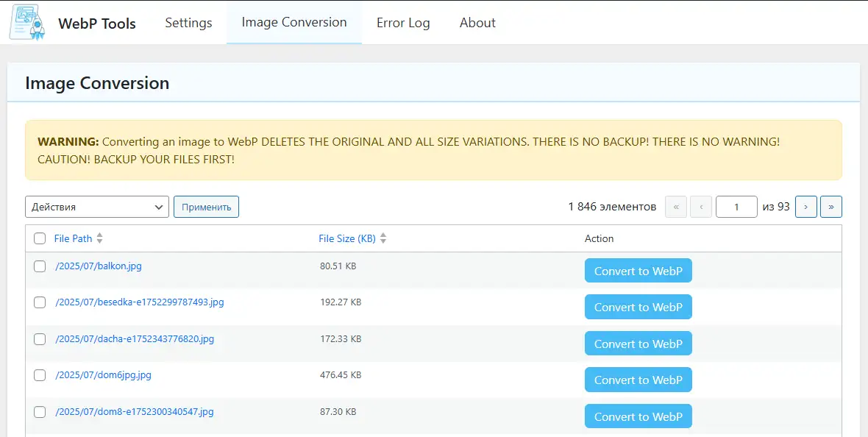Image resolution: width=868 pixels, height=437 pixels.
Task: Convert dom8-e1752300340547.jpg to WebP
Action: pos(638,416)
